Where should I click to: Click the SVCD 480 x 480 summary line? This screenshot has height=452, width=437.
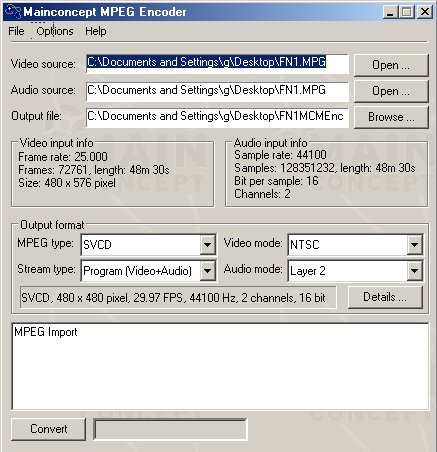(178, 297)
